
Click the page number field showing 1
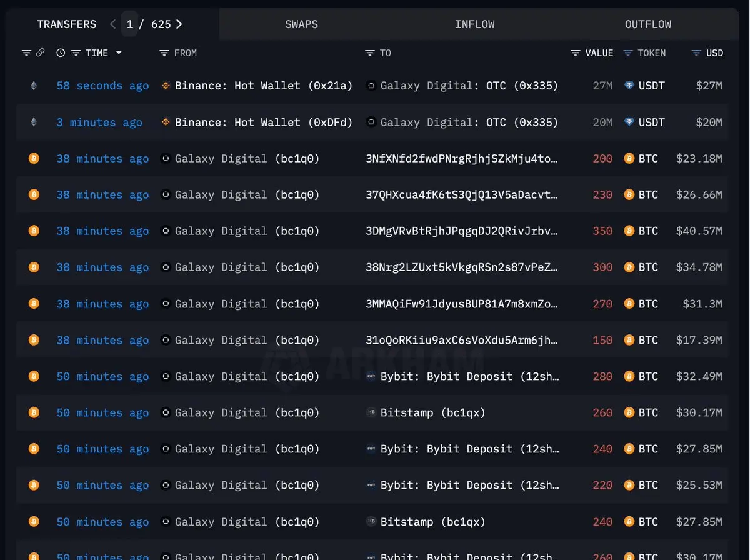click(x=130, y=24)
